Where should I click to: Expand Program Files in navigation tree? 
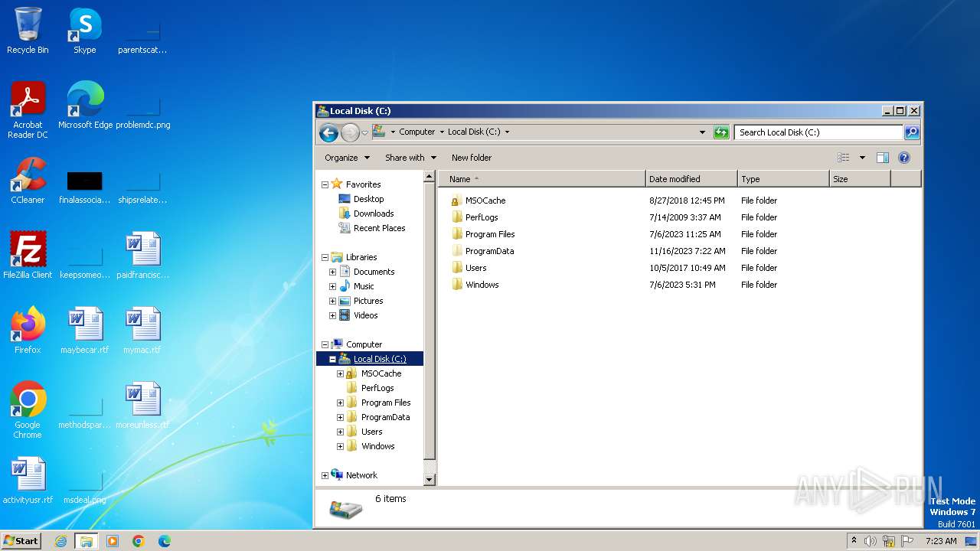pyautogui.click(x=340, y=403)
